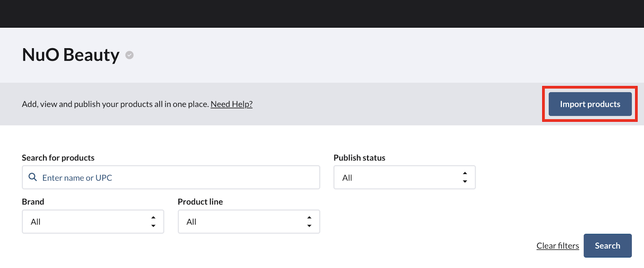The width and height of the screenshot is (644, 268).
Task: Click the verified badge next to NuO Beauty
Action: click(x=129, y=55)
